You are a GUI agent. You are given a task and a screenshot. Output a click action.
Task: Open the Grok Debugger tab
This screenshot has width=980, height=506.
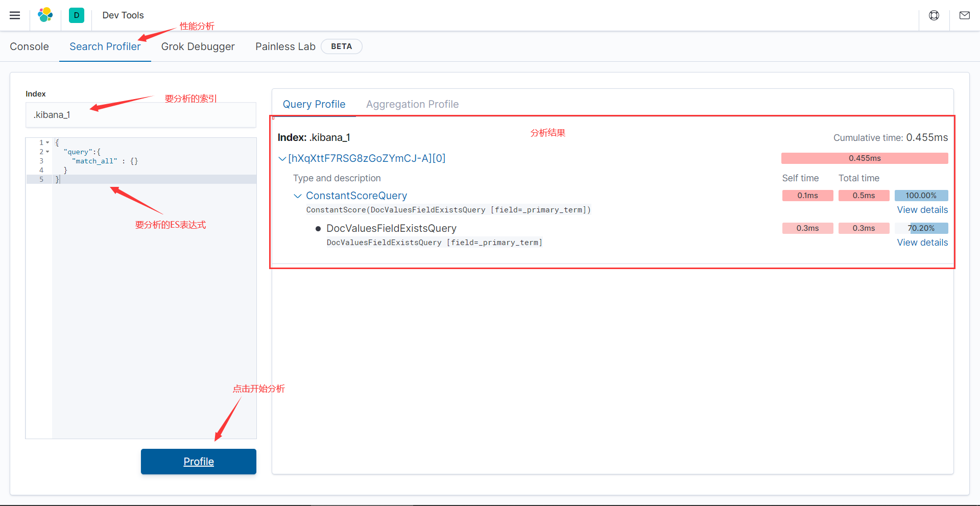click(x=198, y=46)
